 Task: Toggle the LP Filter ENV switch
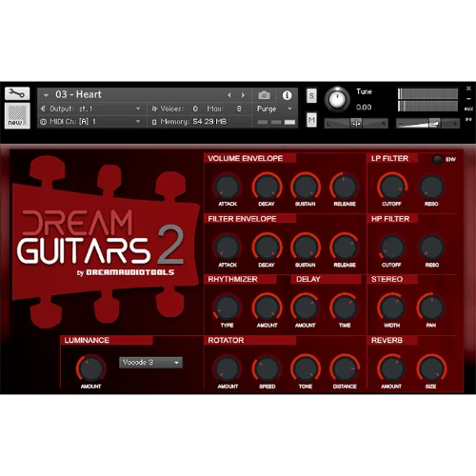[x=438, y=160]
